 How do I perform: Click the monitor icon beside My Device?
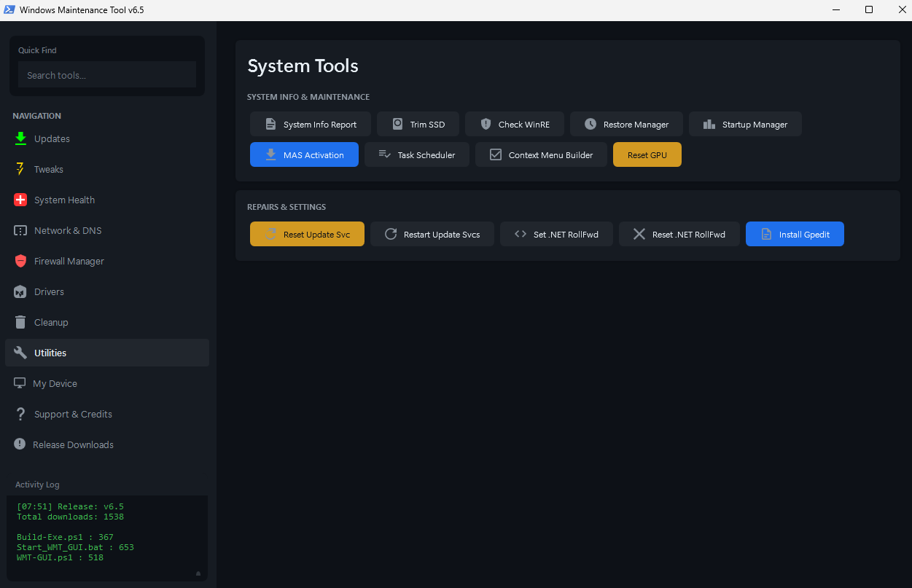click(x=20, y=383)
